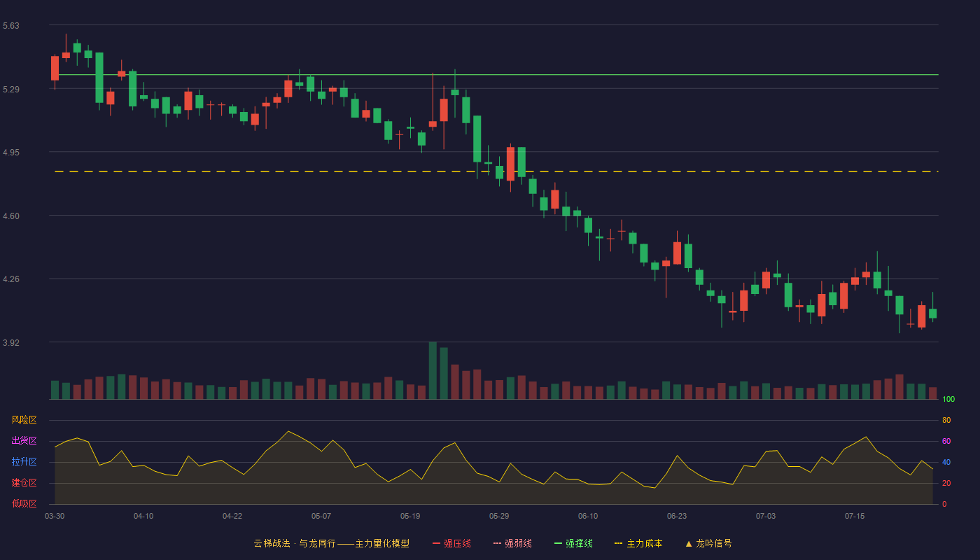The height and width of the screenshot is (560, 980).
Task: Click the 07-15 date axis label
Action: click(855, 516)
